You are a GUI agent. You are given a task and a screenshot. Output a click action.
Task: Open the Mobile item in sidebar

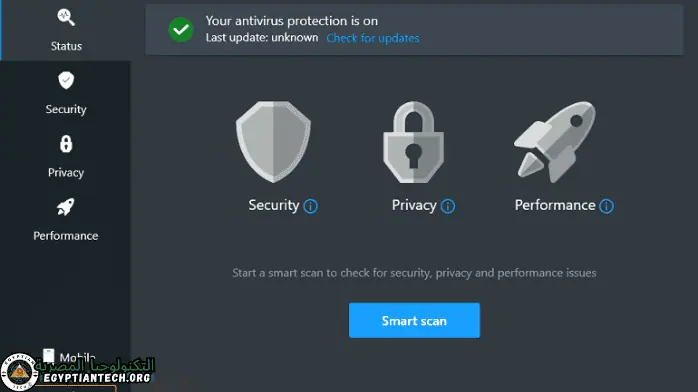coord(69,357)
